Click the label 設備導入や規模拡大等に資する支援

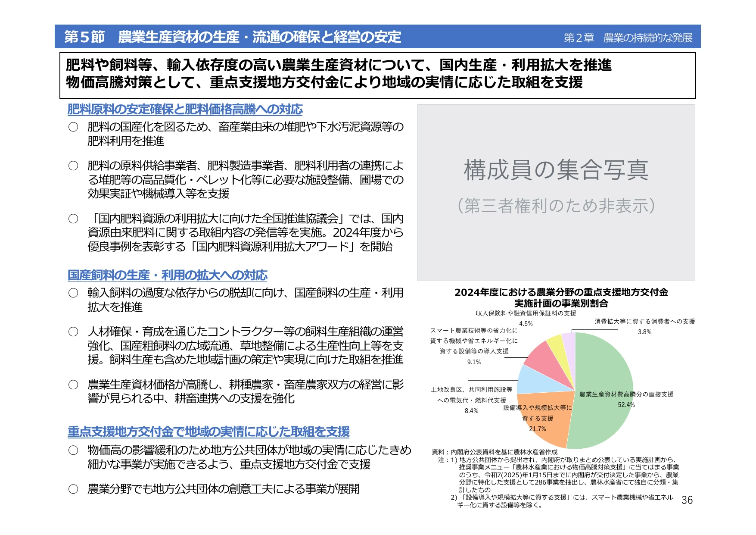(538, 413)
